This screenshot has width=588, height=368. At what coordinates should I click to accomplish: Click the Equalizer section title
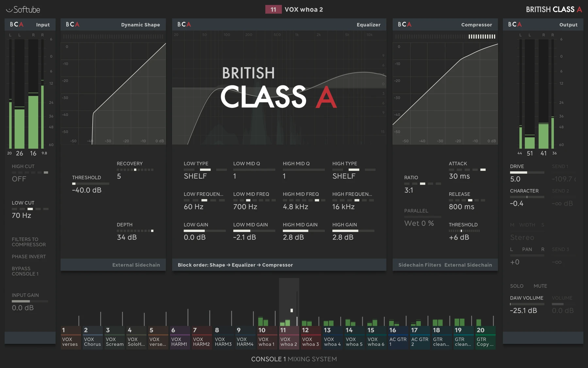(x=368, y=25)
